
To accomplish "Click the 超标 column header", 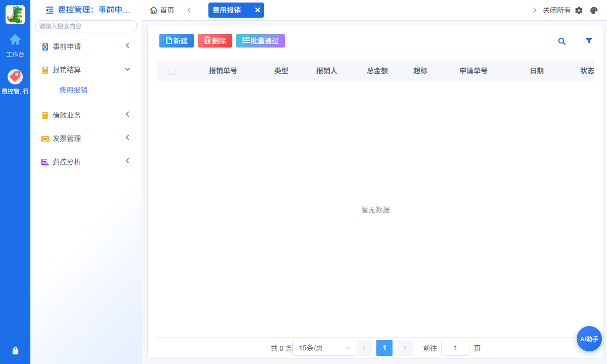I will [420, 71].
